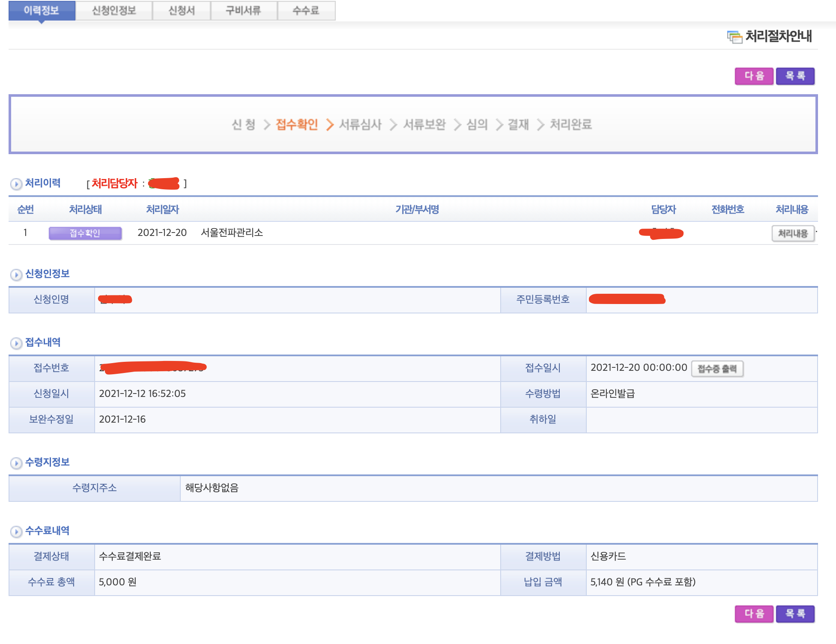Click bullet icon beside 수령지정보 heading
Screen dimensions: 836x644
click(x=16, y=463)
